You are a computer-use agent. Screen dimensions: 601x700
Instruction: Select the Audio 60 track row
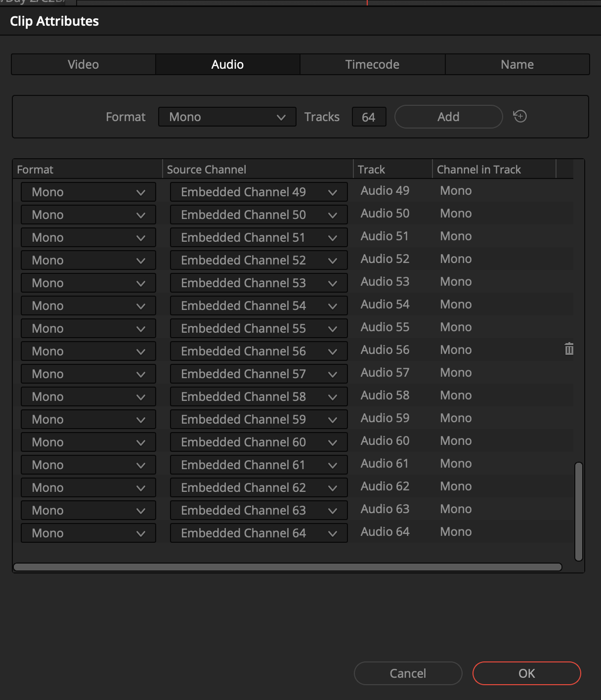(385, 441)
